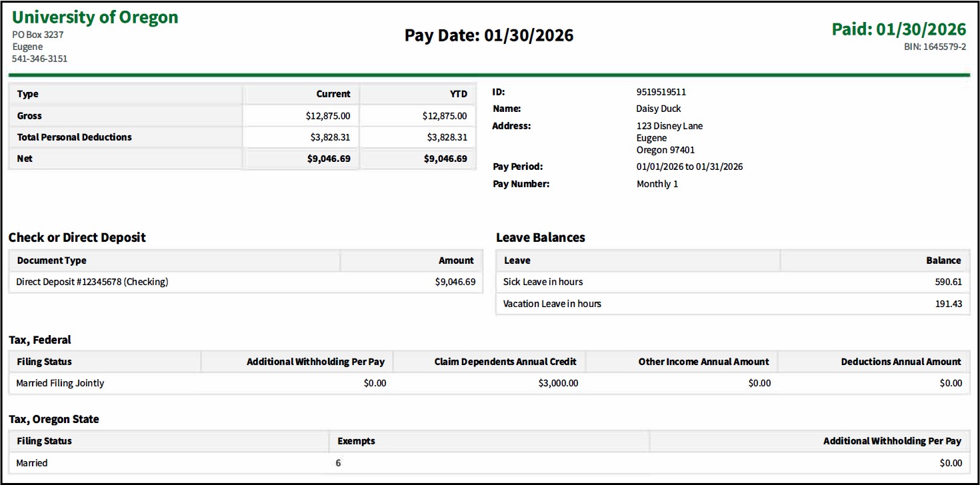
Task: Select the Net YTD value $9,046.69
Action: (x=446, y=159)
